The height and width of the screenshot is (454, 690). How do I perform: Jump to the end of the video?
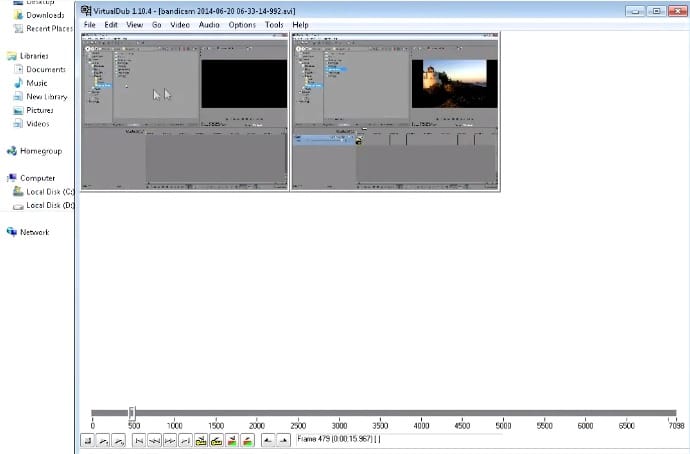tap(184, 440)
